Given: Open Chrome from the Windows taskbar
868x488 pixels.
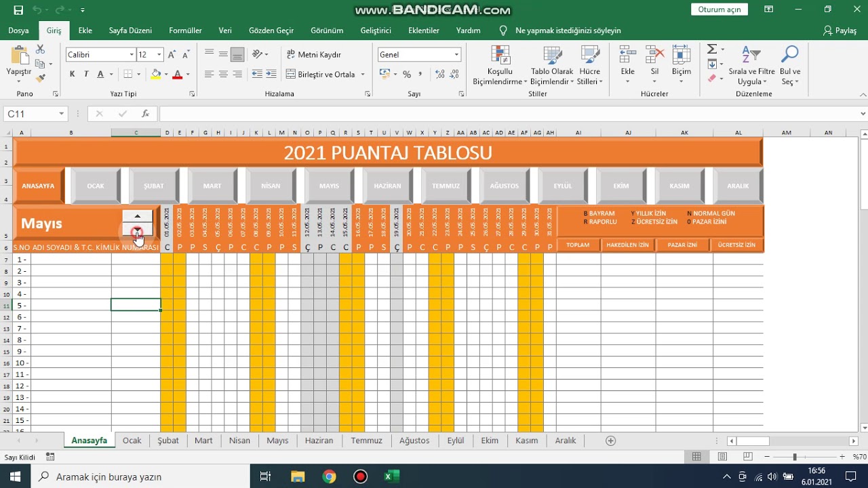Looking at the screenshot, I should coord(329,476).
